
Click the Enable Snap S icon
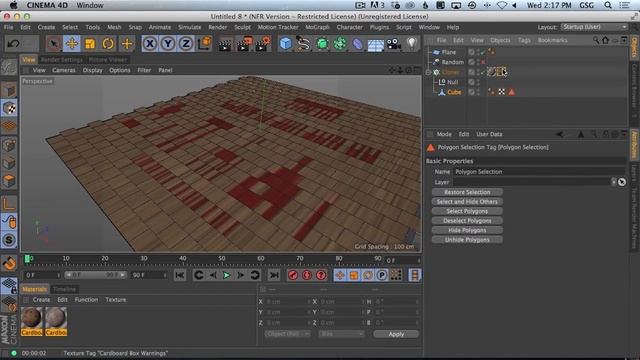tap(9, 240)
